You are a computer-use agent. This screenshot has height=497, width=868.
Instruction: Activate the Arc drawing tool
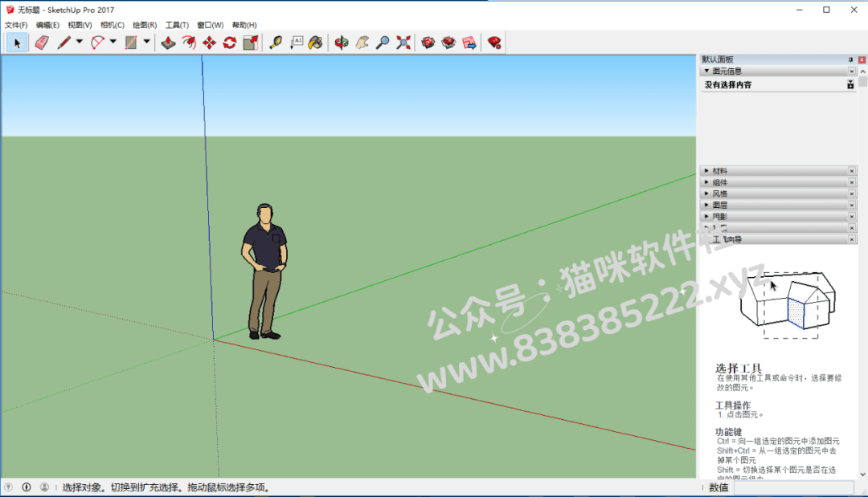coord(97,43)
